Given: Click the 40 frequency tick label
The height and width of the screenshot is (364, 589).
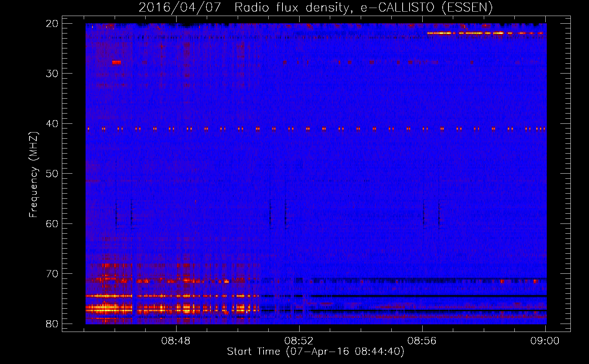Looking at the screenshot, I should (52, 124).
